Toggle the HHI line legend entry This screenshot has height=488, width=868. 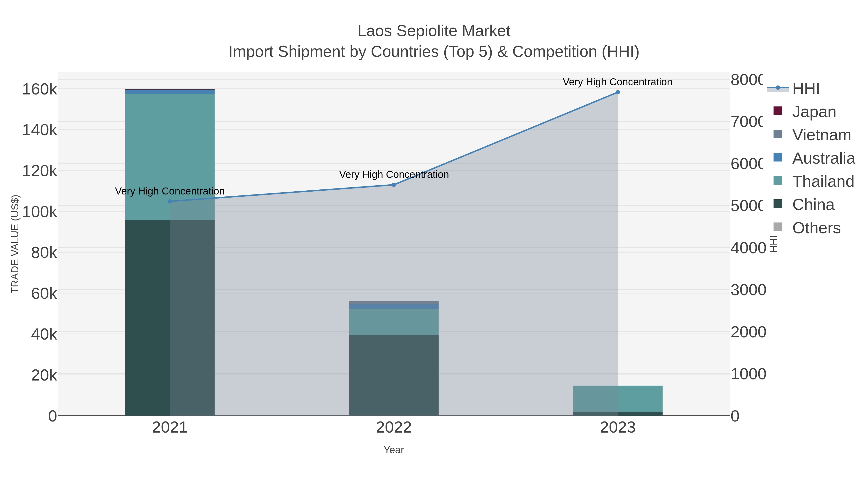click(x=793, y=89)
